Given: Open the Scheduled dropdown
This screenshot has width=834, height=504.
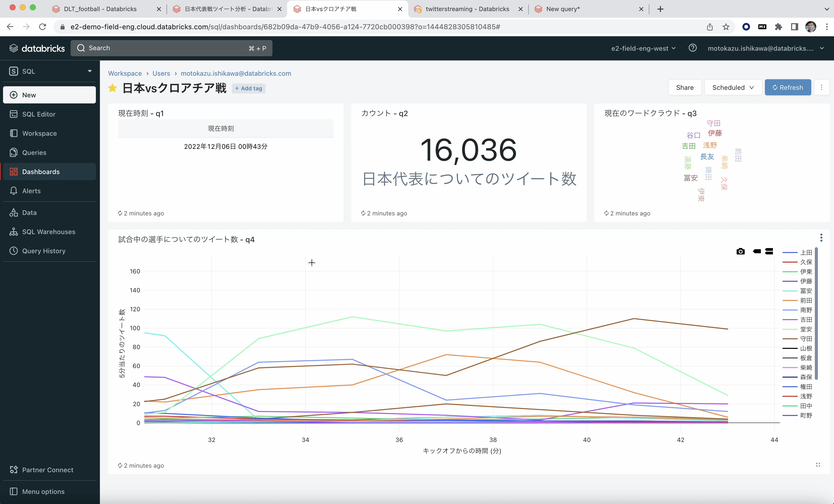Looking at the screenshot, I should click(x=733, y=87).
